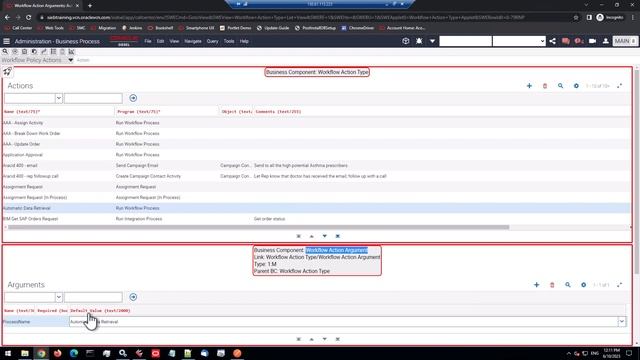Click the share icon in the header
The width and height of the screenshot is (640, 360).
[553, 41]
